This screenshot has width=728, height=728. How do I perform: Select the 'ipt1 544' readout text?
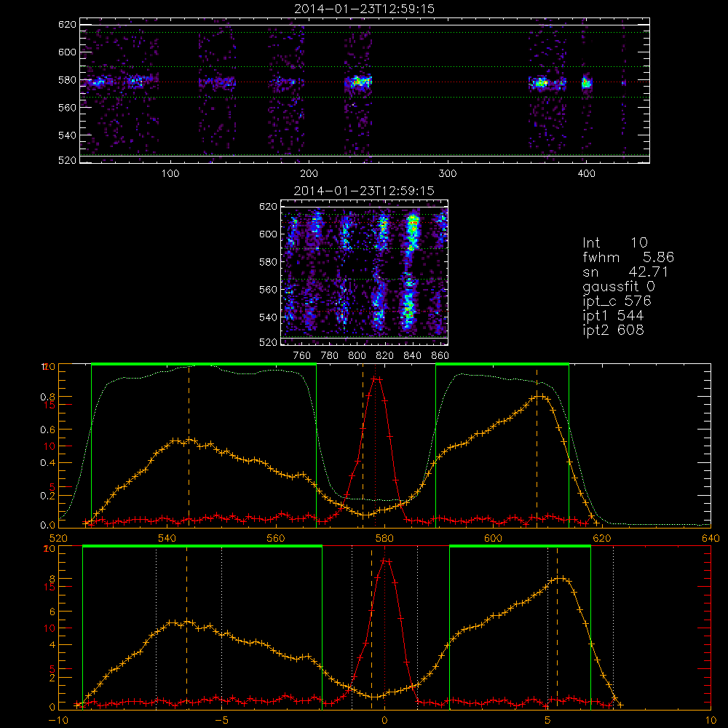tap(613, 316)
